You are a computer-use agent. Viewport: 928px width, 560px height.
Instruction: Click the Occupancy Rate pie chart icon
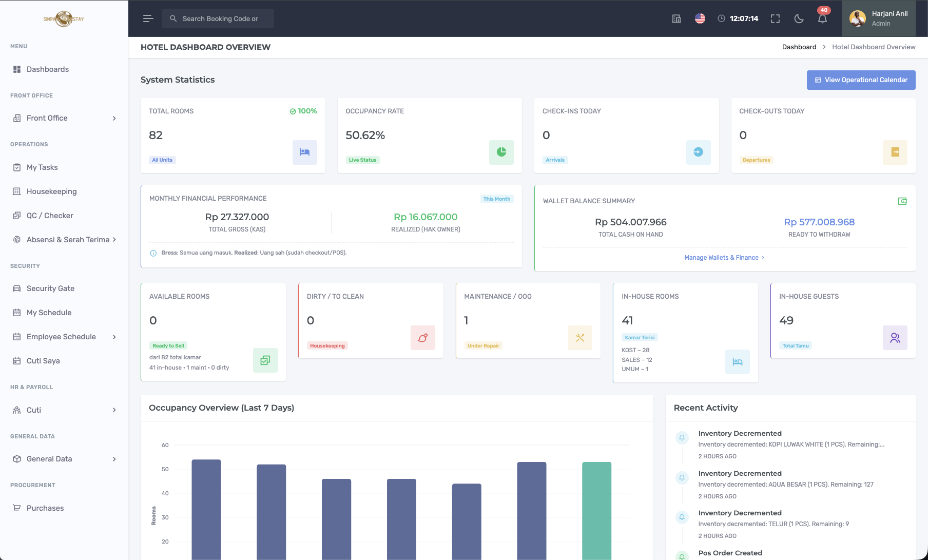(501, 152)
